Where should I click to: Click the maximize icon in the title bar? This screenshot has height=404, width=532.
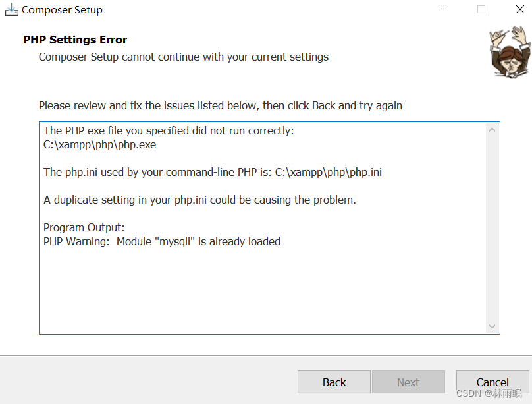pos(480,9)
